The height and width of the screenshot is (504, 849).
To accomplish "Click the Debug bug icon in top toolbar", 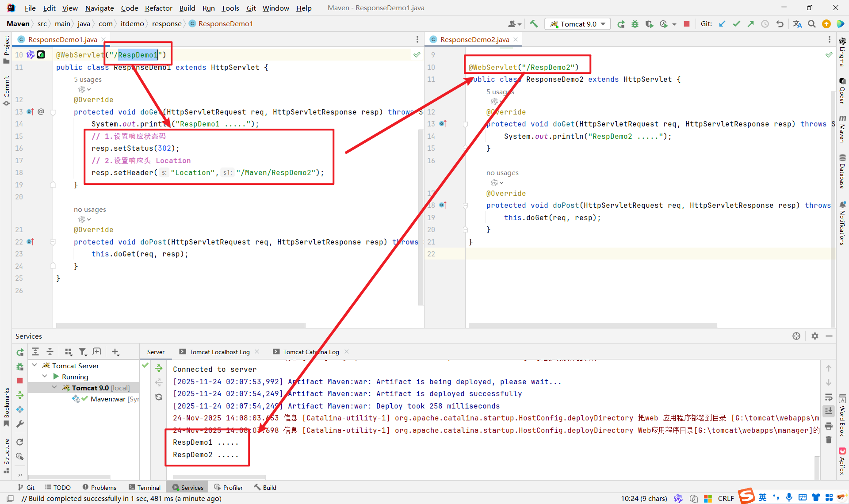I will click(x=635, y=24).
